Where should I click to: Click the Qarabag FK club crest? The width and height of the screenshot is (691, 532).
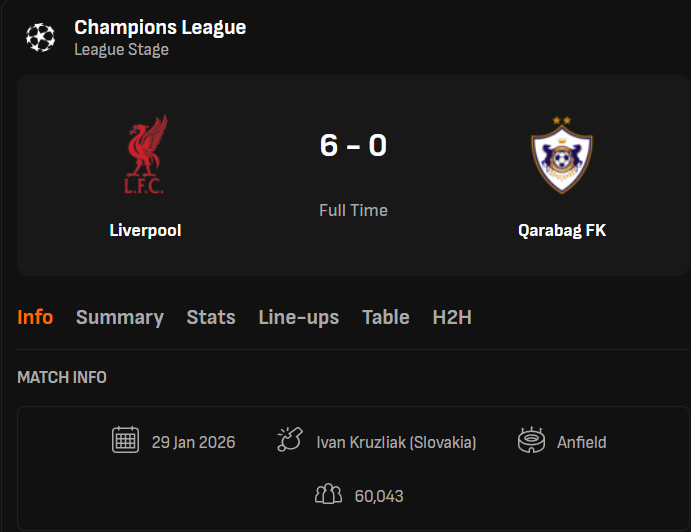(x=561, y=156)
